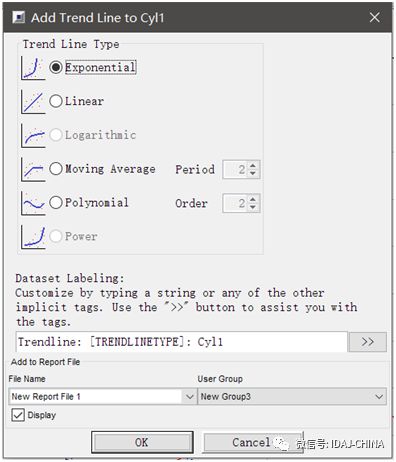Click the Logarithmic curve preview icon
Image resolution: width=396 pixels, height=462 pixels.
click(33, 136)
